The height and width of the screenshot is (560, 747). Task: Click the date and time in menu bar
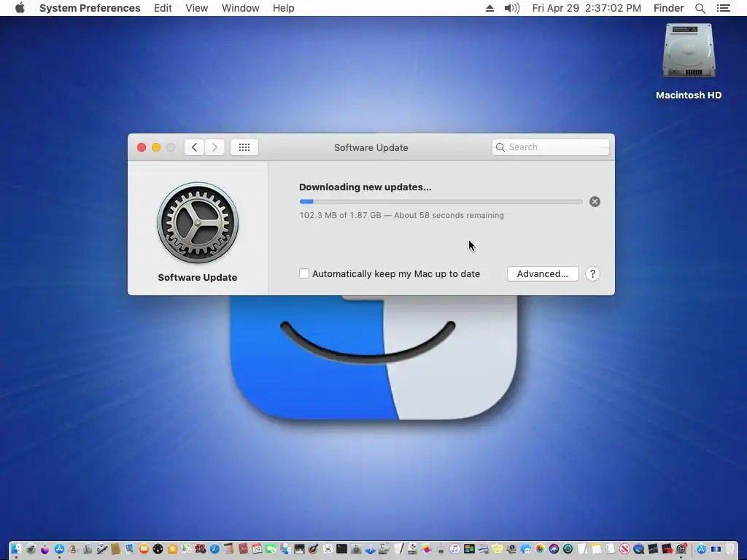coord(587,8)
